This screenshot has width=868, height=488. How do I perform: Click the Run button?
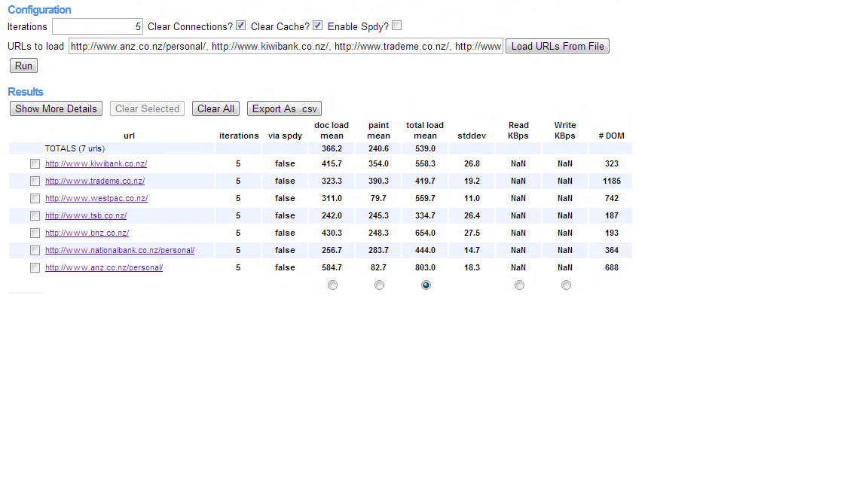pyautogui.click(x=23, y=66)
